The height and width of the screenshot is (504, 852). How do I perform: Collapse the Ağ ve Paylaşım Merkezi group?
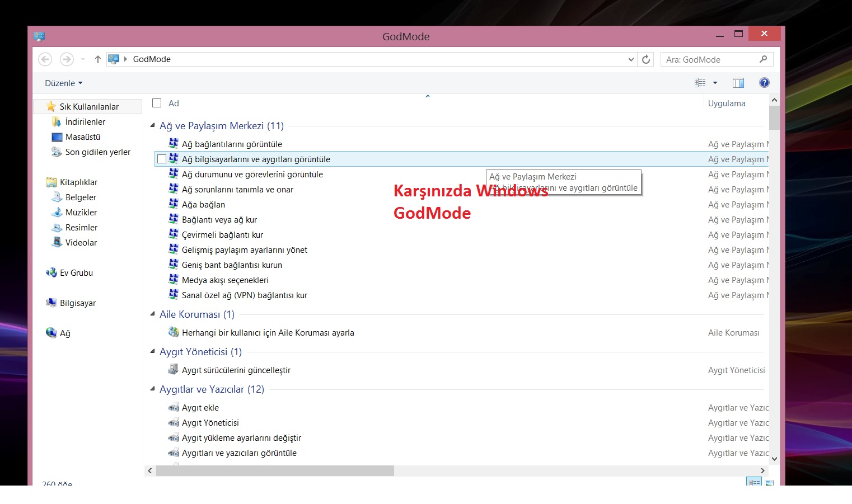153,125
